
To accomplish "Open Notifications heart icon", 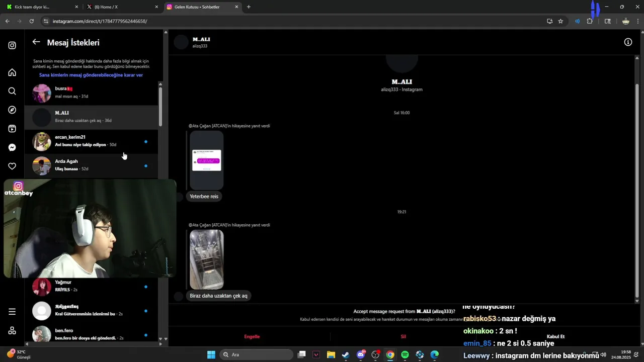I will point(12,166).
